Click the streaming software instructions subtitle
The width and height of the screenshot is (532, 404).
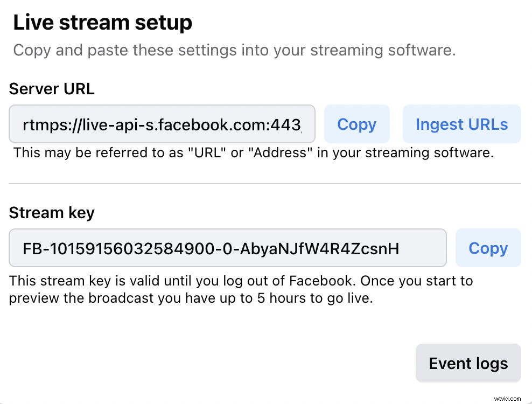click(x=234, y=50)
